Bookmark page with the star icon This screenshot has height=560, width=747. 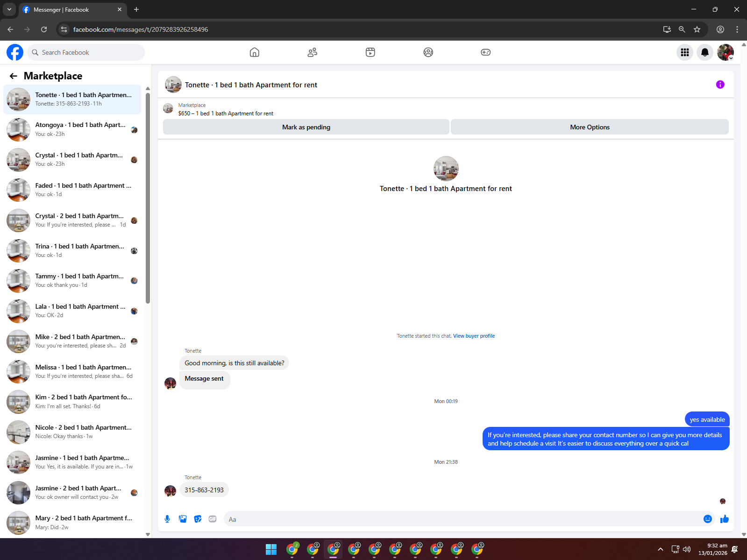697,29
